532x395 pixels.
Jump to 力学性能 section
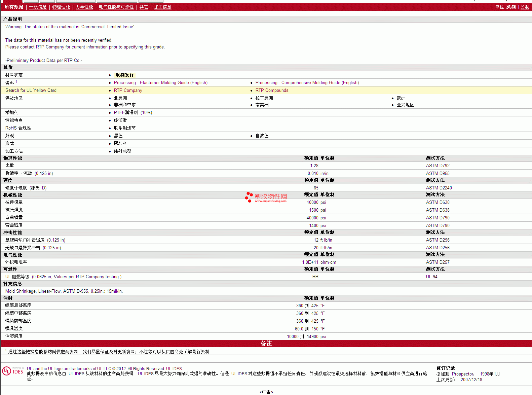click(84, 7)
